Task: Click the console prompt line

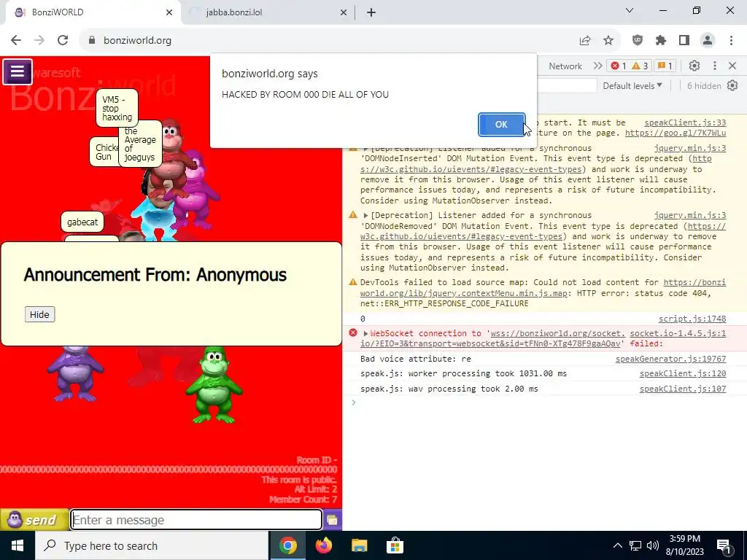Action: 544,402
